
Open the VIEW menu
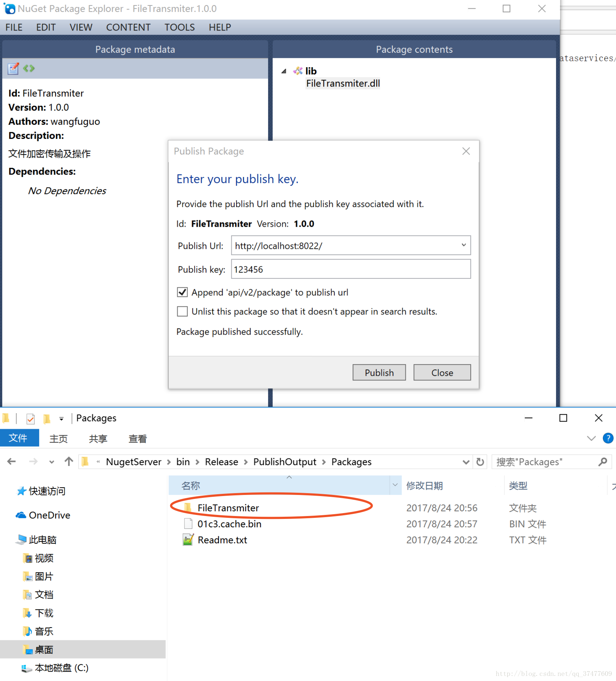pyautogui.click(x=81, y=27)
